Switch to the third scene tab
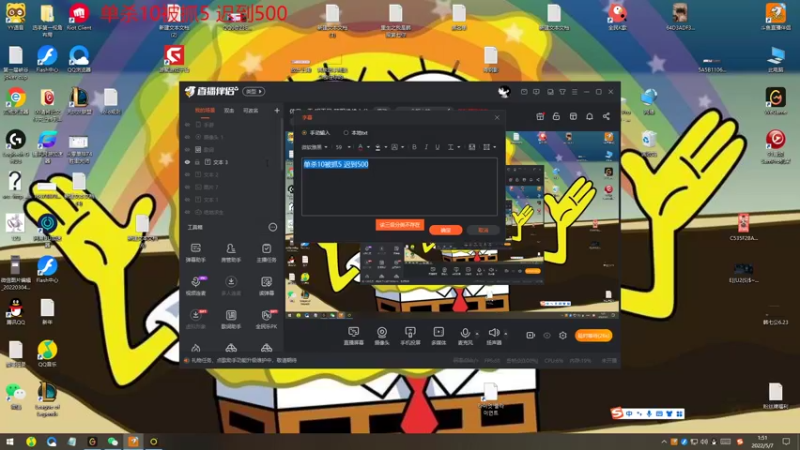800x450 pixels. click(x=251, y=110)
